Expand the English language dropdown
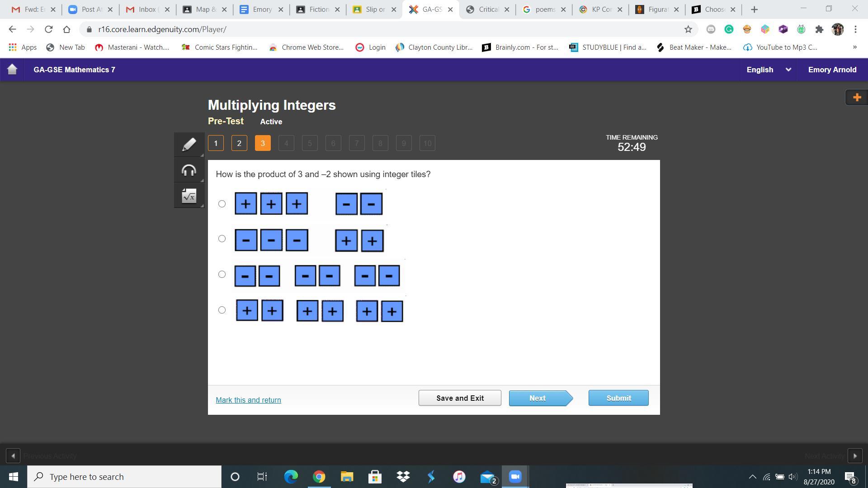Screen dimensions: 868x488 (768, 70)
